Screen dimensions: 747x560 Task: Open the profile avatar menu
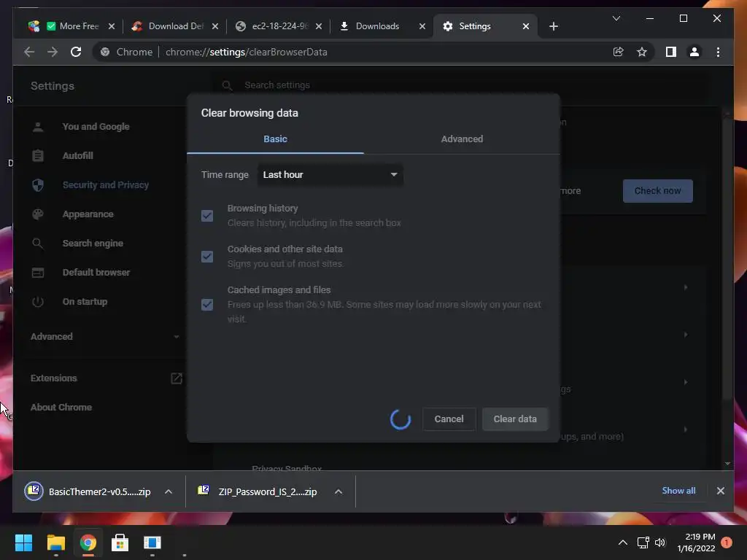click(x=694, y=52)
